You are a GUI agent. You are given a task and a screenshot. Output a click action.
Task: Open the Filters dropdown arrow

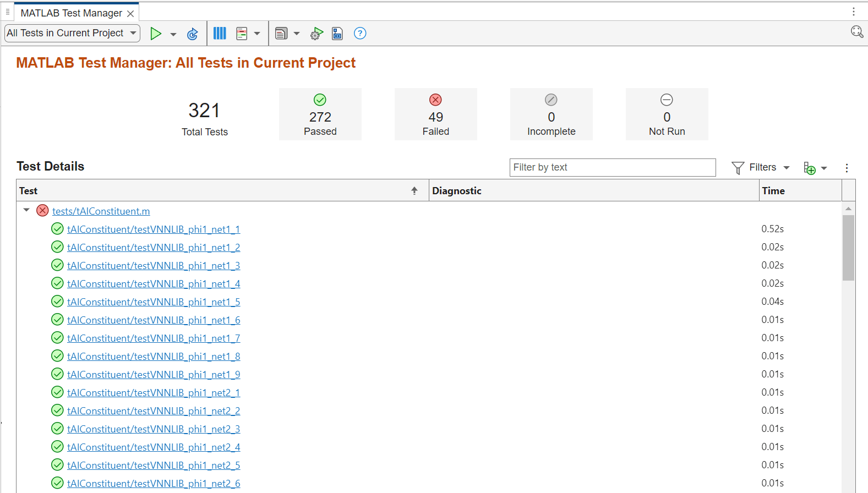(787, 168)
